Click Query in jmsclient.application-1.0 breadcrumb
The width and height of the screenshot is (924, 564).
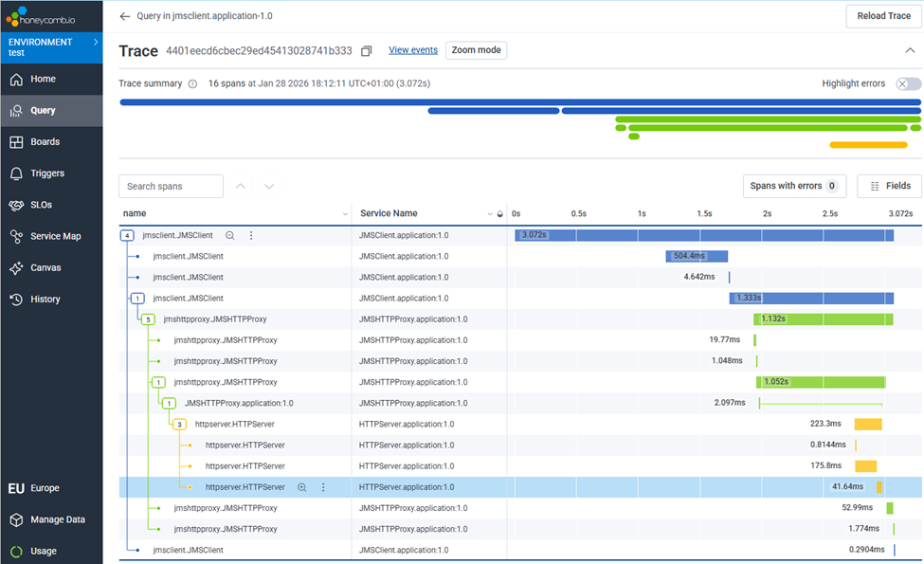coord(205,16)
